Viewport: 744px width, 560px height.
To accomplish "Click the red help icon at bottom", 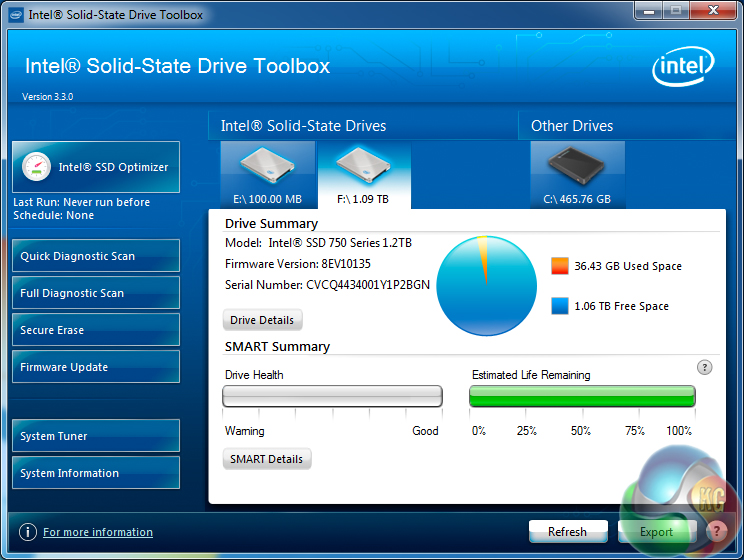I will pos(717,531).
